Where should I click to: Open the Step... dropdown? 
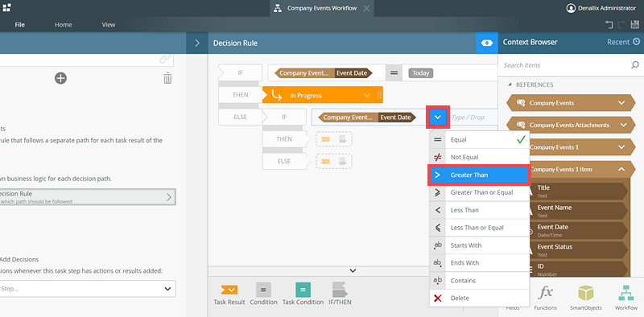[x=88, y=289]
